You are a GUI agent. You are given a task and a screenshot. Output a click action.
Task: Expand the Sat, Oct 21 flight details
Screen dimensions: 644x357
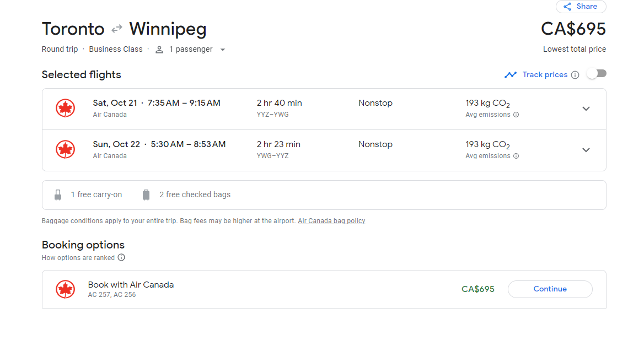[x=586, y=109]
